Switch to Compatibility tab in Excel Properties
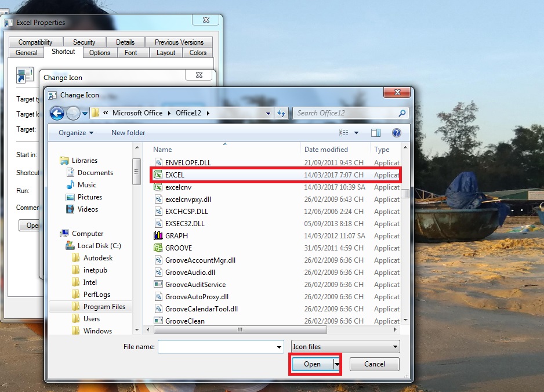This screenshot has height=392, width=544. pyautogui.click(x=35, y=42)
